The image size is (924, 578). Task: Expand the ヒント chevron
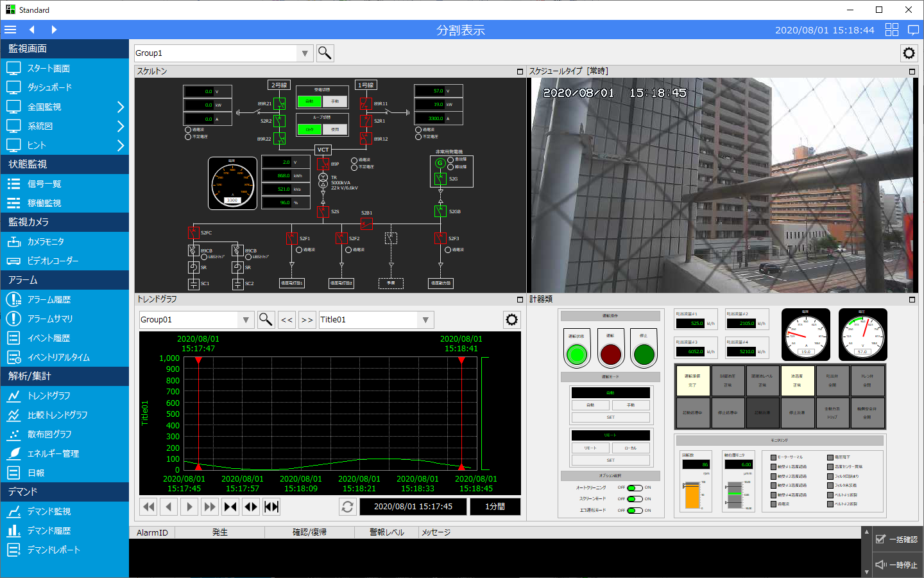[x=120, y=145]
